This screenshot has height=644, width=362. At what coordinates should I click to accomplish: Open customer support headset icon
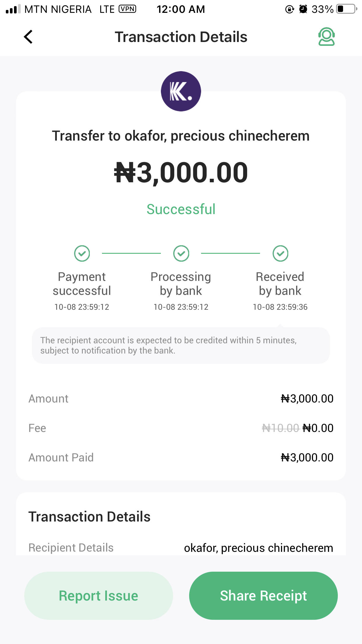[326, 37]
